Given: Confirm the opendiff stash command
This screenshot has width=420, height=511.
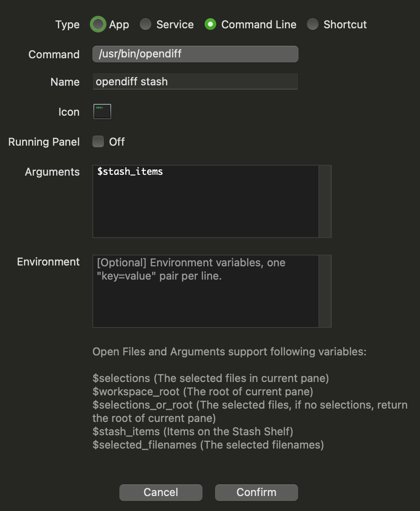Looking at the screenshot, I should (257, 492).
